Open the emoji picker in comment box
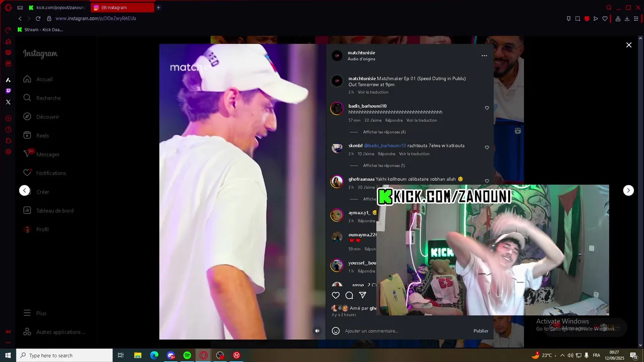Screen dimensions: 644x362 (336, 331)
